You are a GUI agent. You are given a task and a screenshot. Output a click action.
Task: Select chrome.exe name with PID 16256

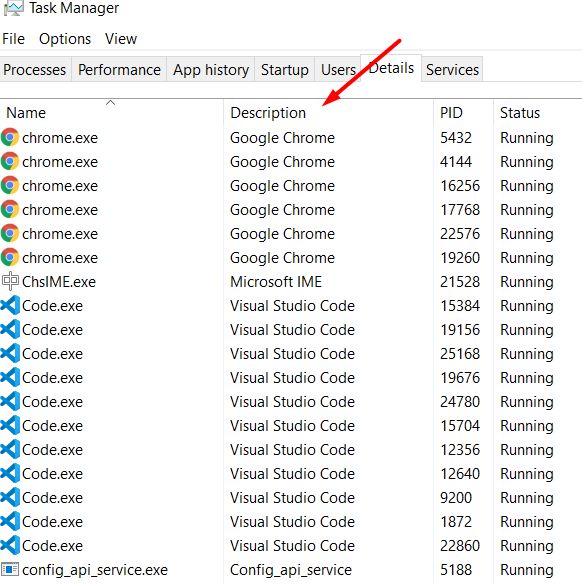(60, 186)
